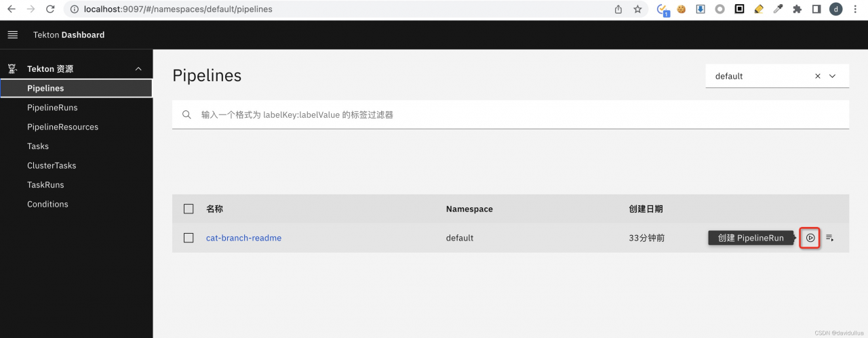868x338 pixels.
Task: Click the play icon to create a PipelineRun
Action: point(810,238)
